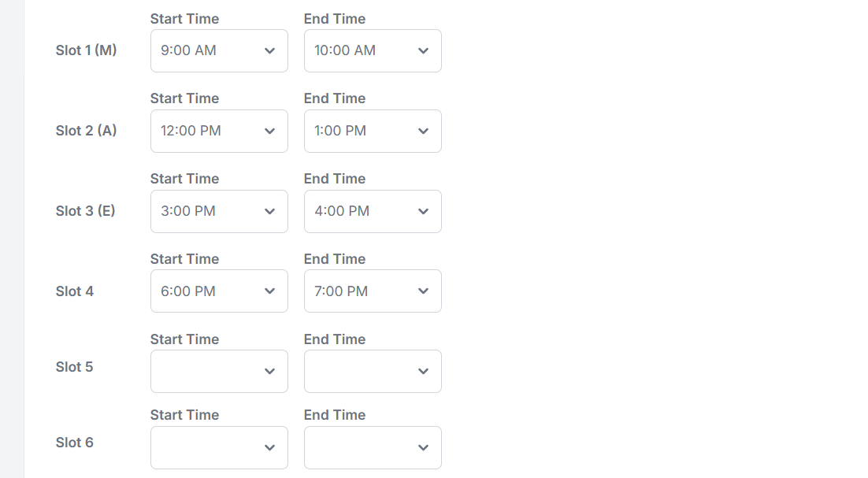Click chevron arrow beside 7:00 PM

[x=423, y=291]
